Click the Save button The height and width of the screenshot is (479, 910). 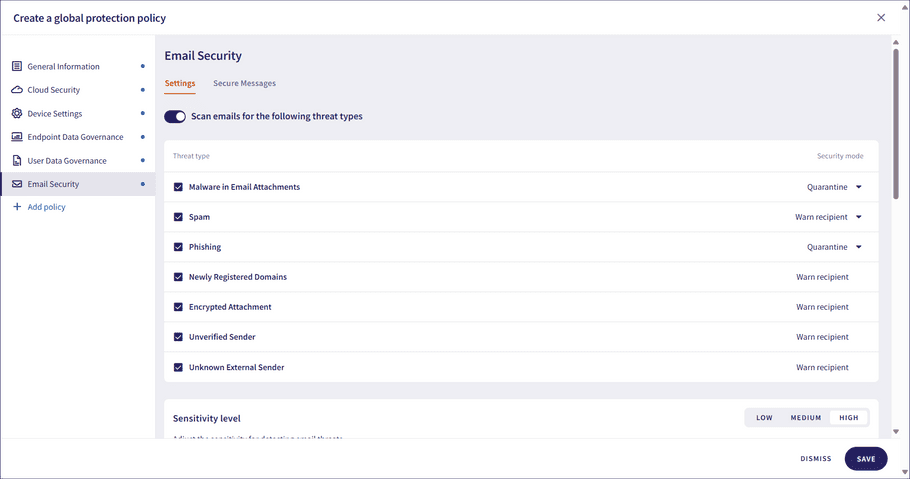point(866,459)
